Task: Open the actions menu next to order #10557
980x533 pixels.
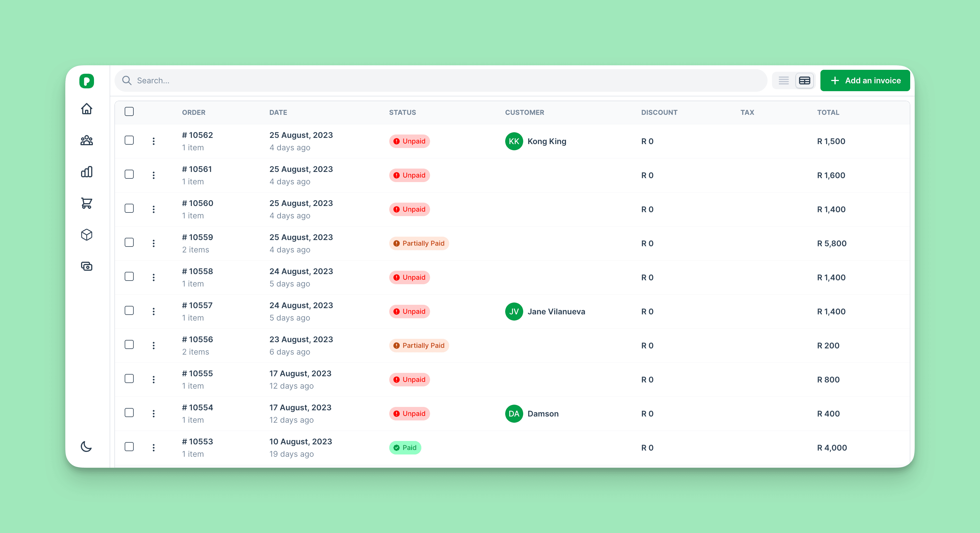Action: click(154, 311)
